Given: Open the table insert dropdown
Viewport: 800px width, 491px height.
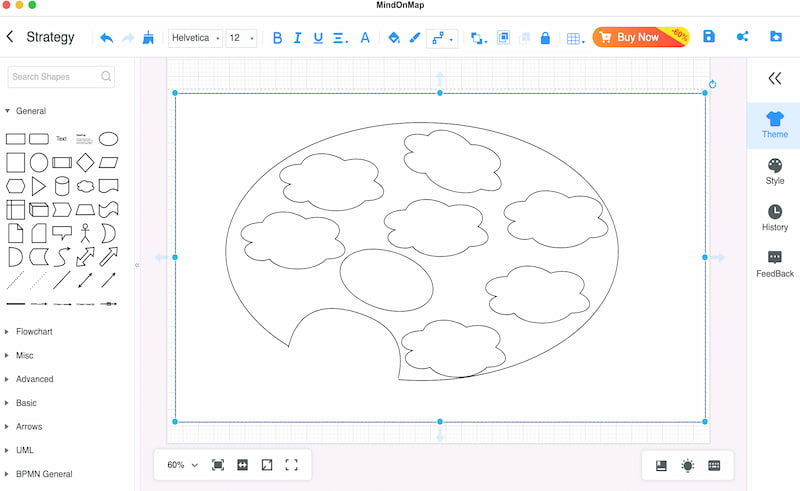Looking at the screenshot, I should pyautogui.click(x=576, y=39).
